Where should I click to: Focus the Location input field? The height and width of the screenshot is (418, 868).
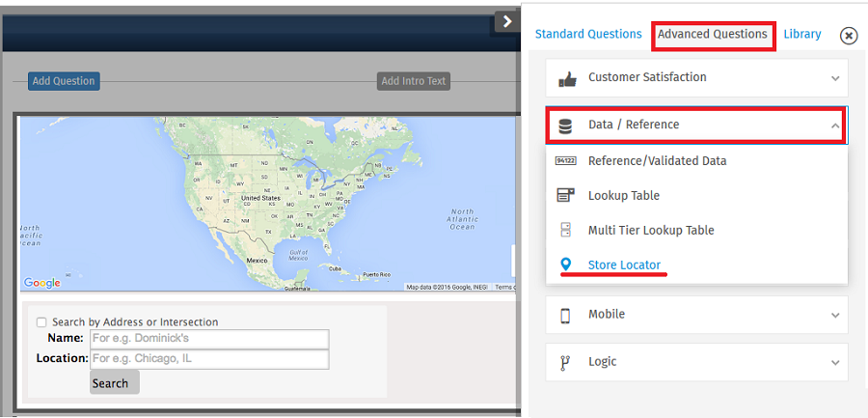(210, 359)
